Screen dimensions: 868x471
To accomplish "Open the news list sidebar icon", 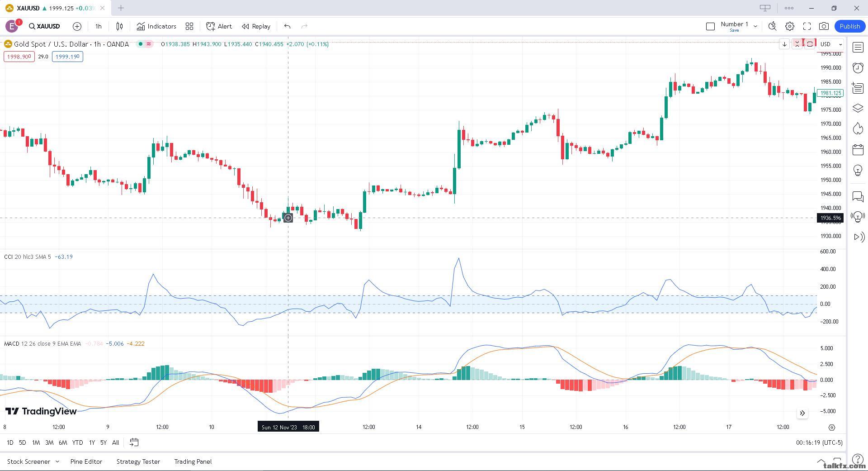I will click(858, 88).
